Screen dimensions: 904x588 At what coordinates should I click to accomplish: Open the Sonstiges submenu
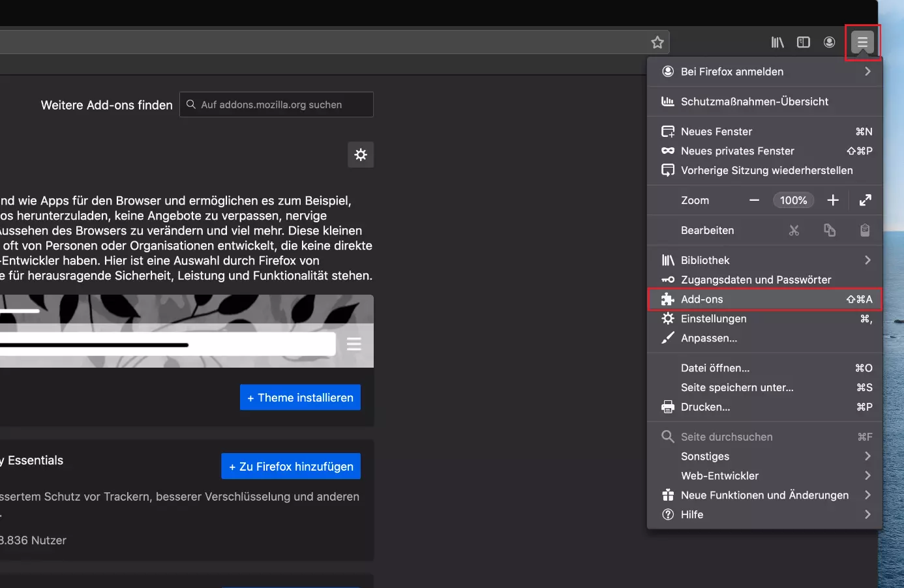(x=764, y=456)
